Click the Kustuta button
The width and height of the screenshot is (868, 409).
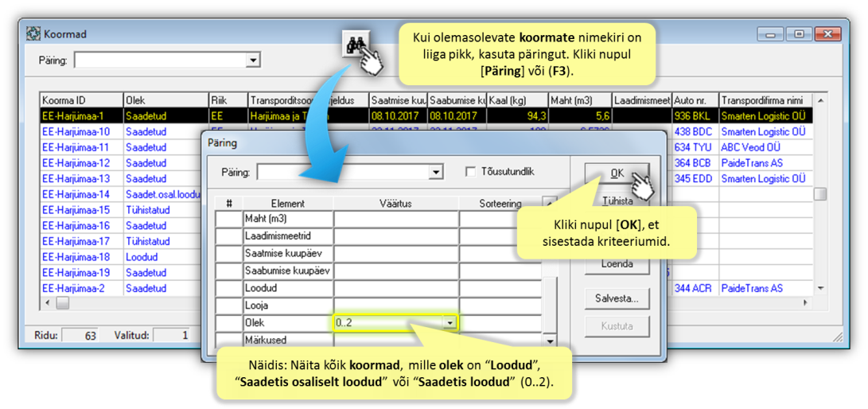tap(617, 326)
